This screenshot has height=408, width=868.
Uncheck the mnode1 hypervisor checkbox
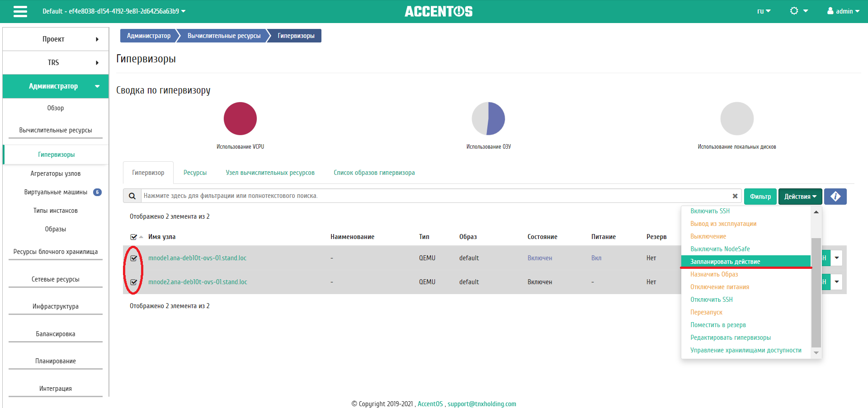[x=134, y=258]
